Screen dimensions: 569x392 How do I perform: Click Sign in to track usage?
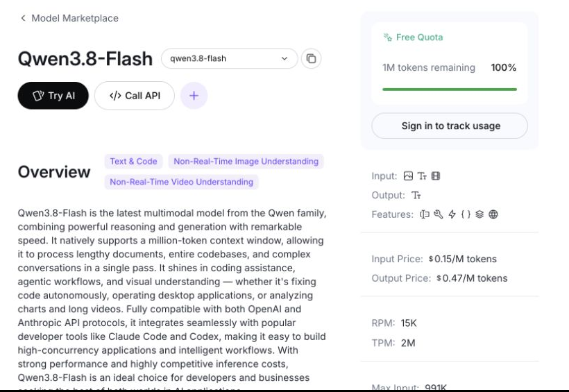(450, 126)
